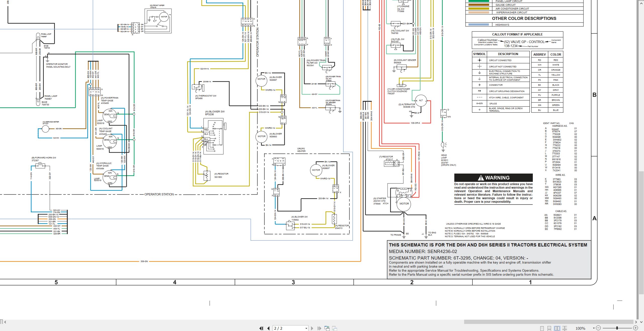Viewport: 644px width, 331px height.
Task: Click the ALT alternator symbol
Action: [x=421, y=101]
